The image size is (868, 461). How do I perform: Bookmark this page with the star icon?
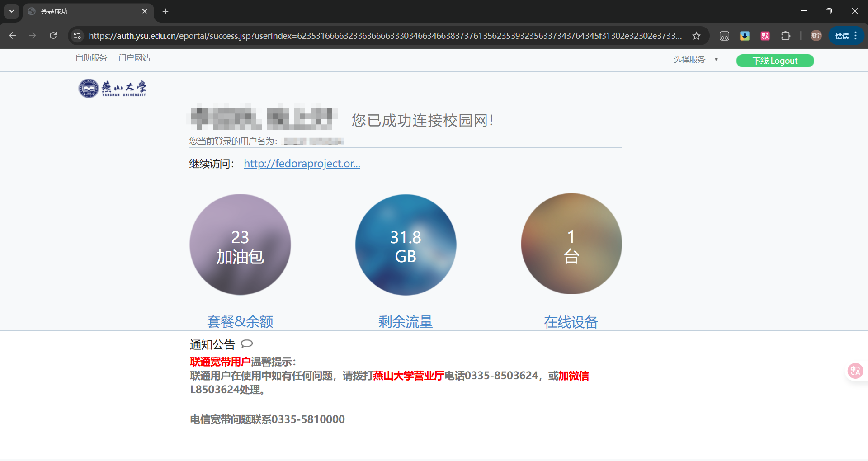[x=696, y=36]
